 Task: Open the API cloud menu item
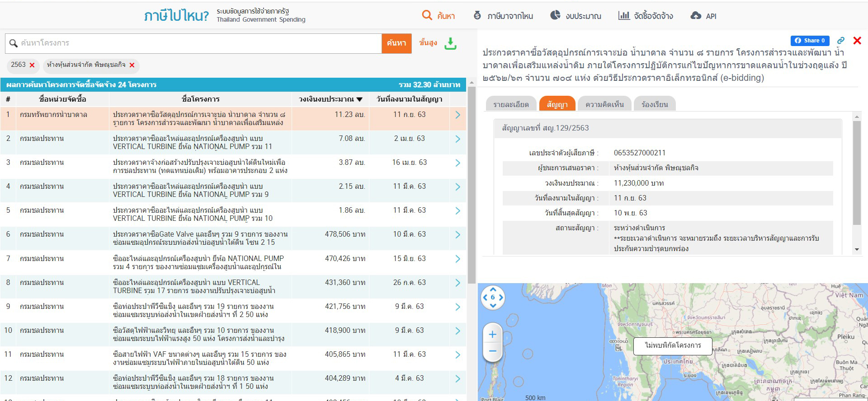[703, 16]
